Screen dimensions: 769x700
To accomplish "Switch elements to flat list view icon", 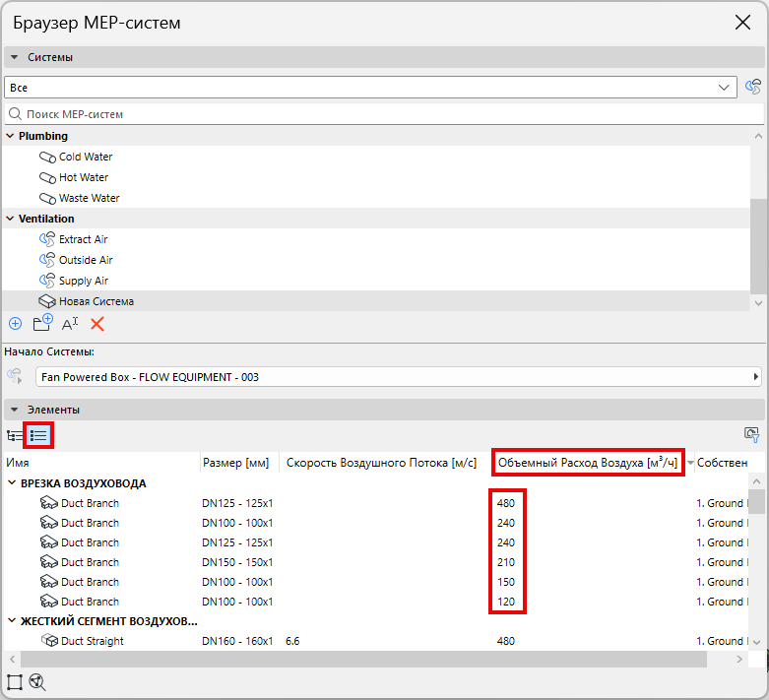I will pyautogui.click(x=38, y=435).
